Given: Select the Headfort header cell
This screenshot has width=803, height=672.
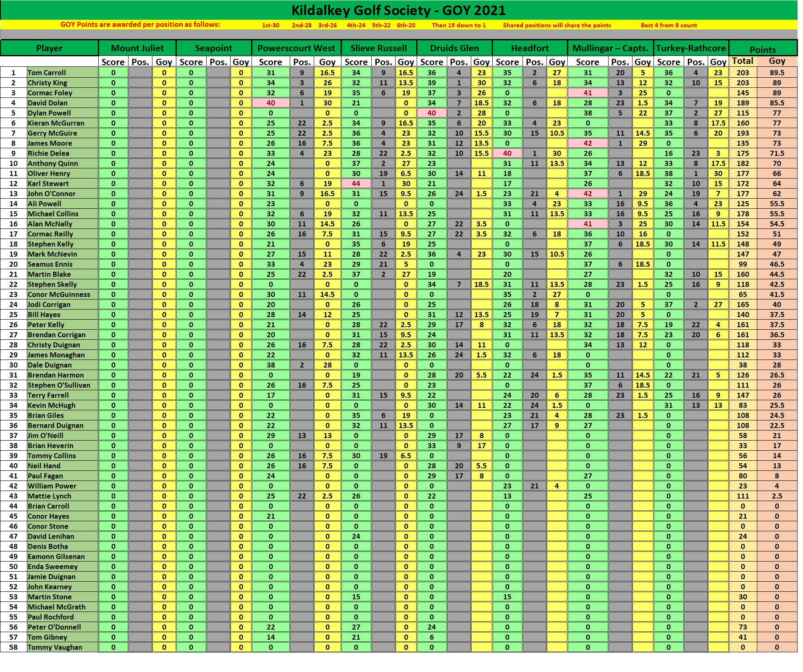Looking at the screenshot, I should (x=530, y=48).
